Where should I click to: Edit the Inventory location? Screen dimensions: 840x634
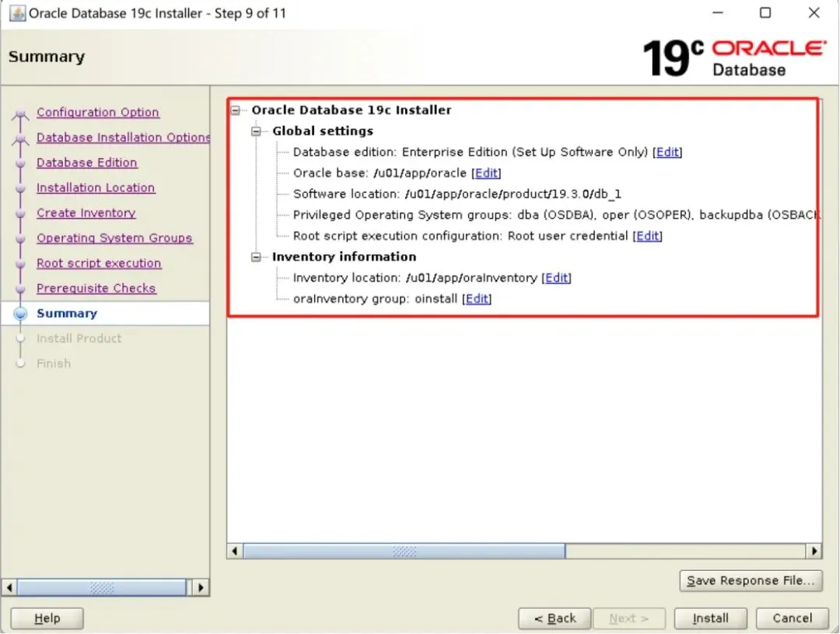pyautogui.click(x=556, y=278)
